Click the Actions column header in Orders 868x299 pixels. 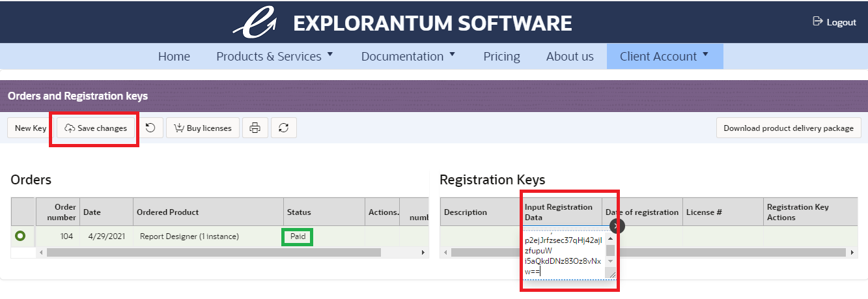click(x=383, y=212)
